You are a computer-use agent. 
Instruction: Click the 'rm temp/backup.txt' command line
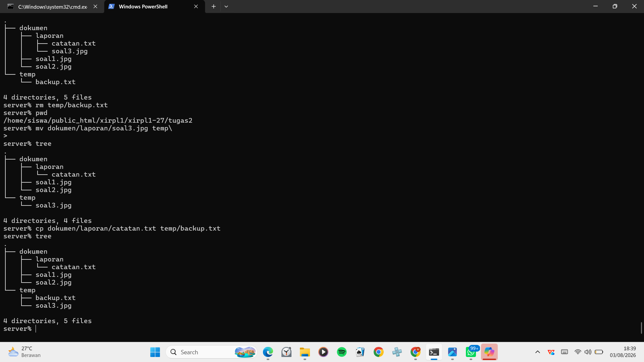(56, 105)
